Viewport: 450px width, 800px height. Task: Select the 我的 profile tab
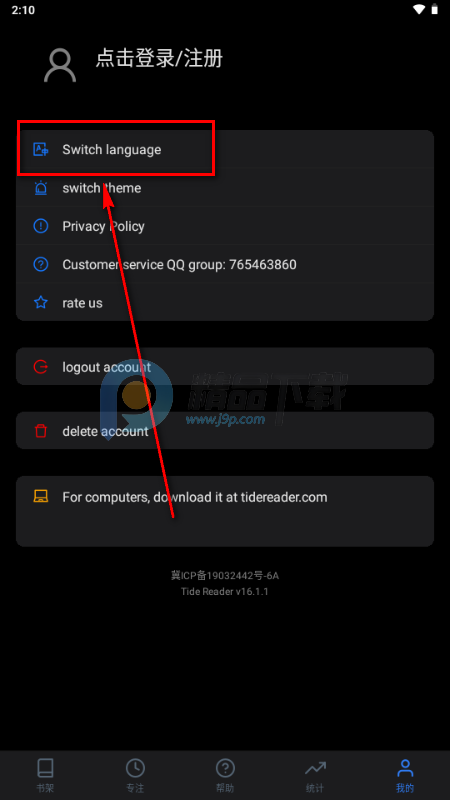coord(405,775)
